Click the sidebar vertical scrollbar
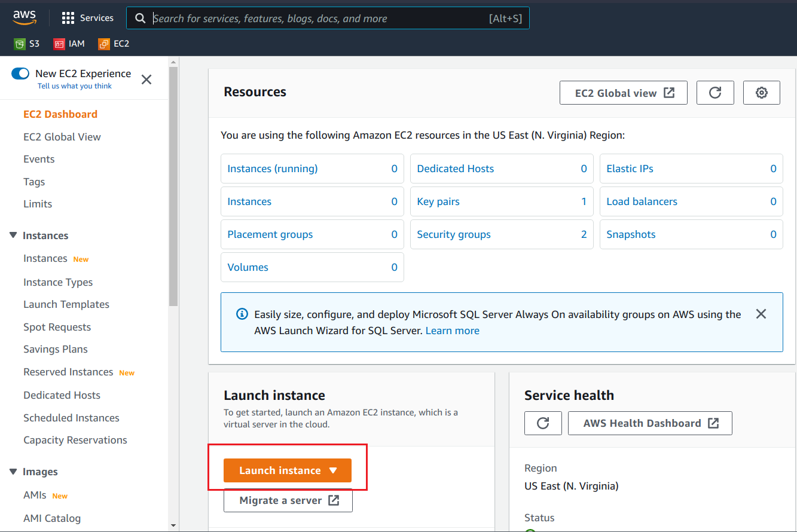 [x=173, y=186]
